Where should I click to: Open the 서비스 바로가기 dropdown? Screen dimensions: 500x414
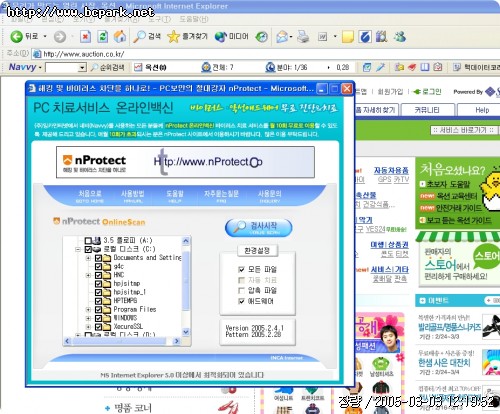tap(463, 130)
